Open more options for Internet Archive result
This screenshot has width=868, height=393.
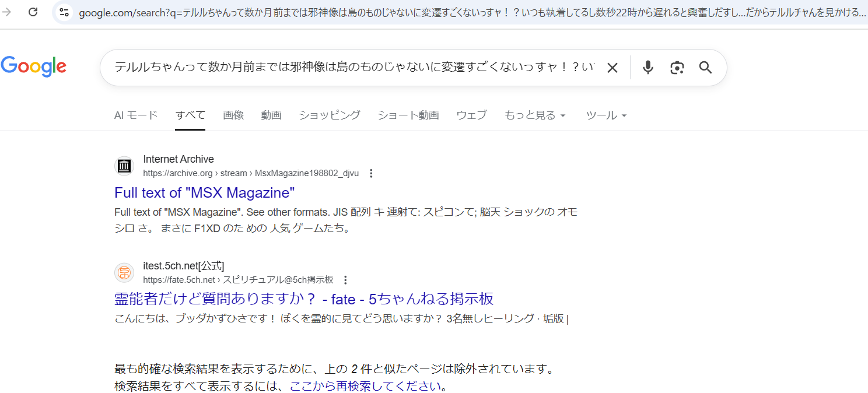[371, 173]
